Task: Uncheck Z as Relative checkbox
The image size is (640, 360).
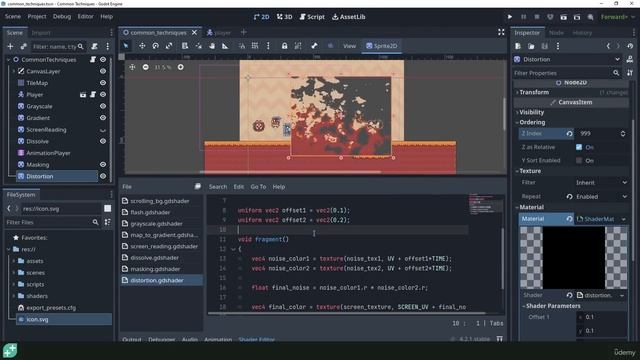Action: pos(579,147)
